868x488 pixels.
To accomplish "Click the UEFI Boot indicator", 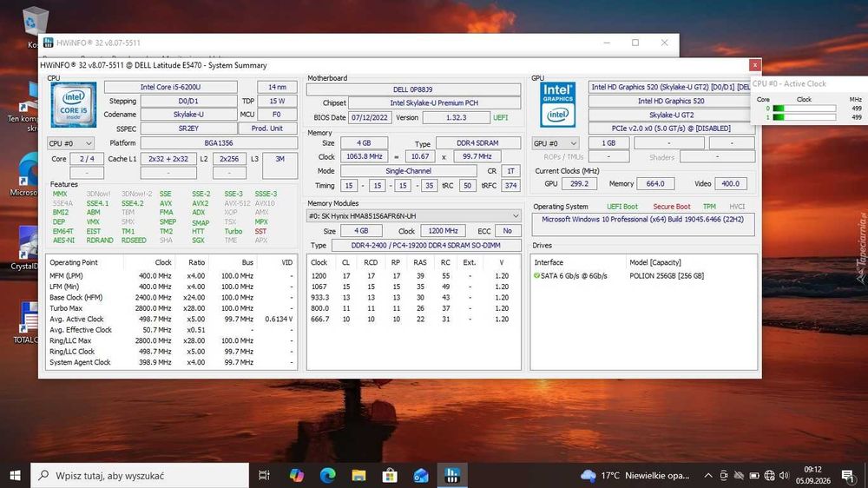I will [622, 206].
